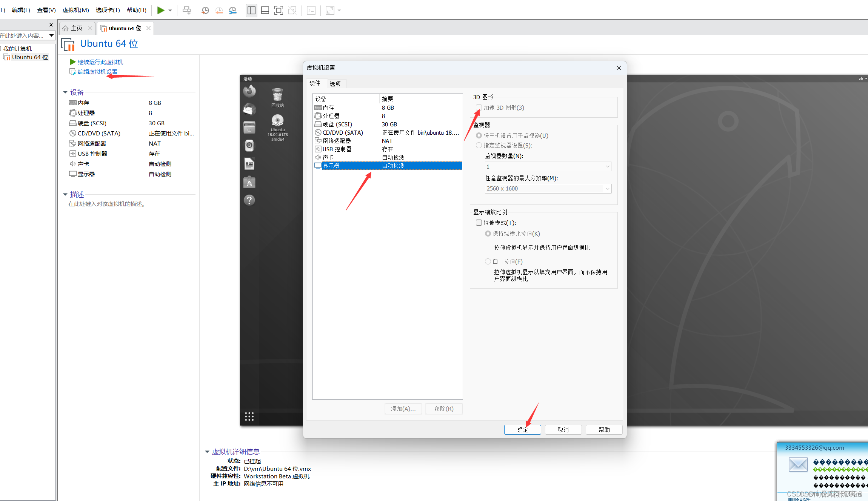Click the stretch guest display toolbar icon
The image size is (868, 501).
pyautogui.click(x=330, y=10)
